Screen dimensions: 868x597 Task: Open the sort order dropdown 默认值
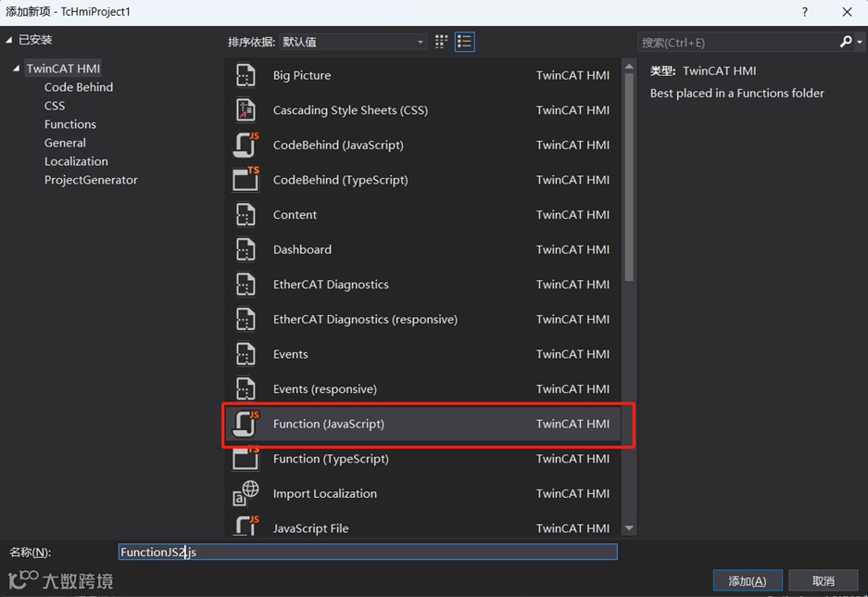click(x=353, y=42)
